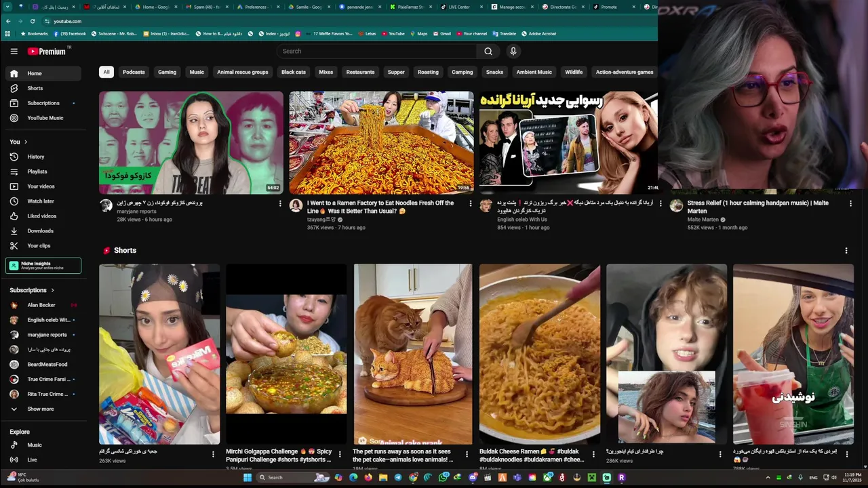Open Shorts from the sidebar

[x=43, y=88]
